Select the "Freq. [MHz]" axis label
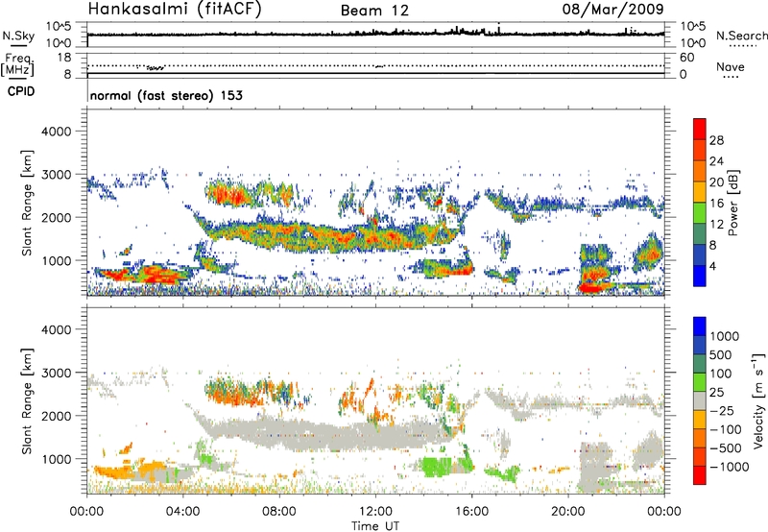The height and width of the screenshot is (532, 768). (17, 64)
